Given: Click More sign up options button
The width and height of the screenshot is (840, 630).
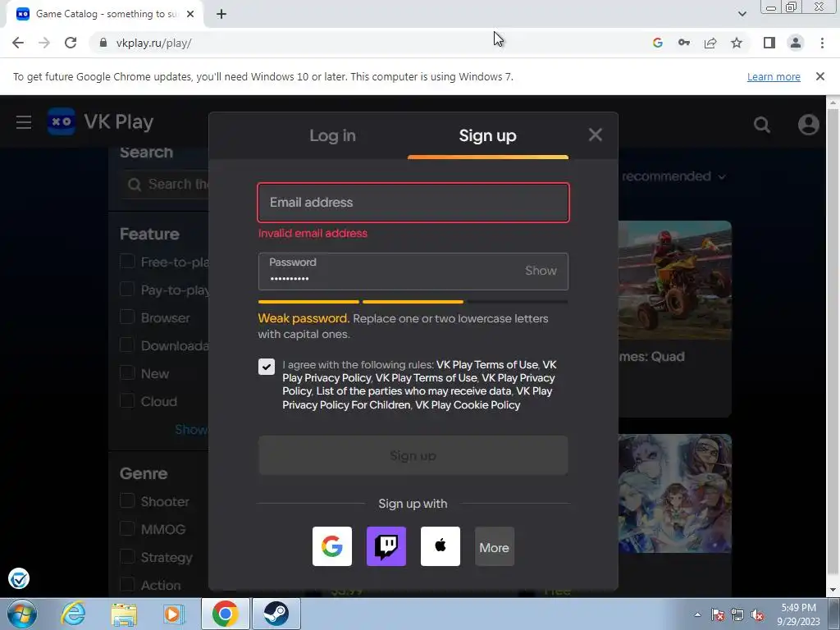Looking at the screenshot, I should (x=495, y=547).
